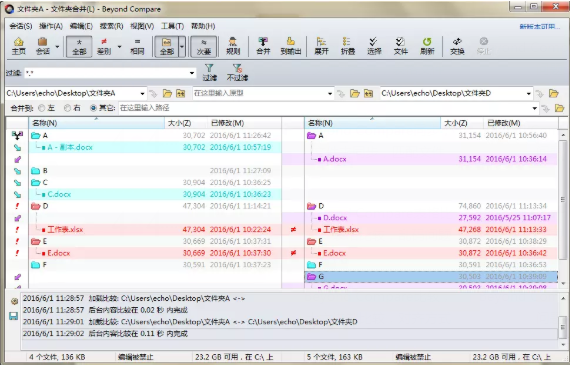570x365 pixels.
Task: Open the 工具(T) menu
Action: [172, 26]
